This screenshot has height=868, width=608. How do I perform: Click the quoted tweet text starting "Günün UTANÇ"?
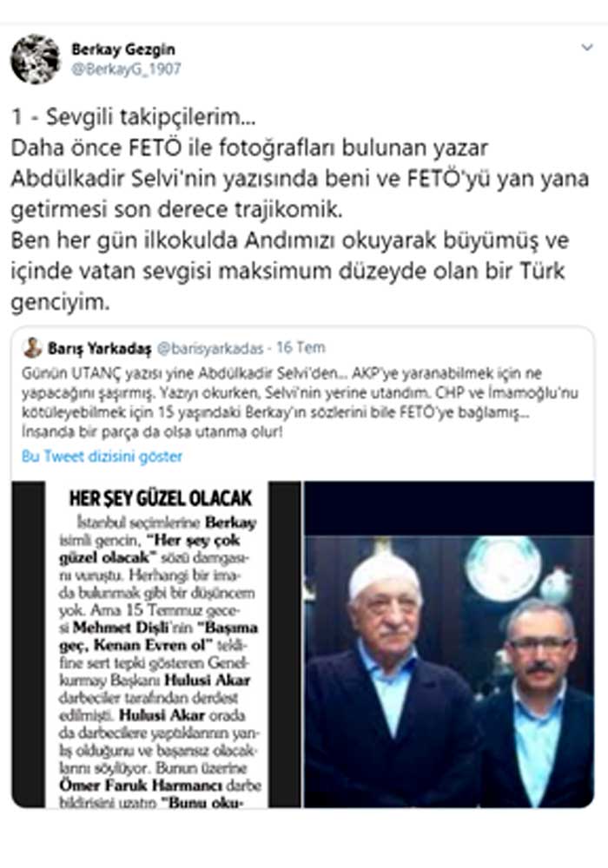click(300, 403)
